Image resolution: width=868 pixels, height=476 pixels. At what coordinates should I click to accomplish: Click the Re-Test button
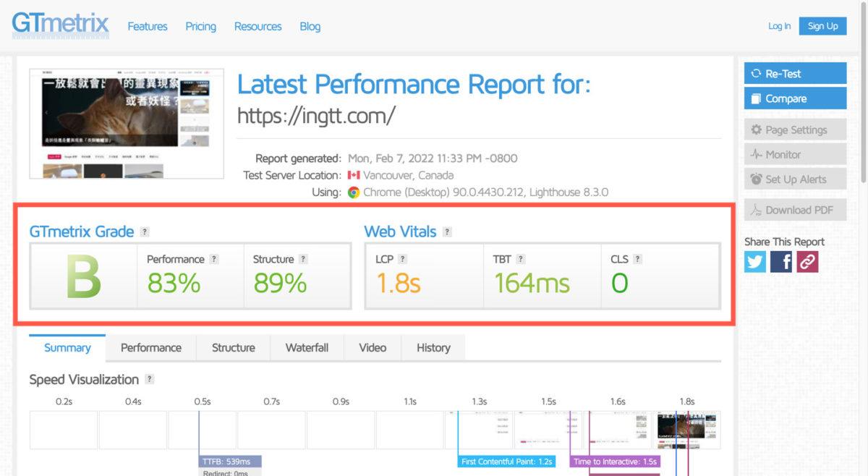click(795, 73)
